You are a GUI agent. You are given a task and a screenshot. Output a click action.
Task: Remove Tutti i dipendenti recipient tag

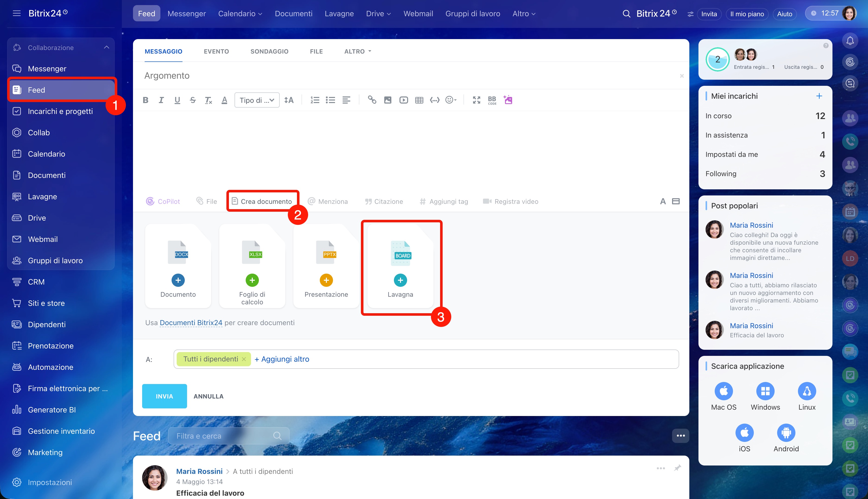(244, 359)
